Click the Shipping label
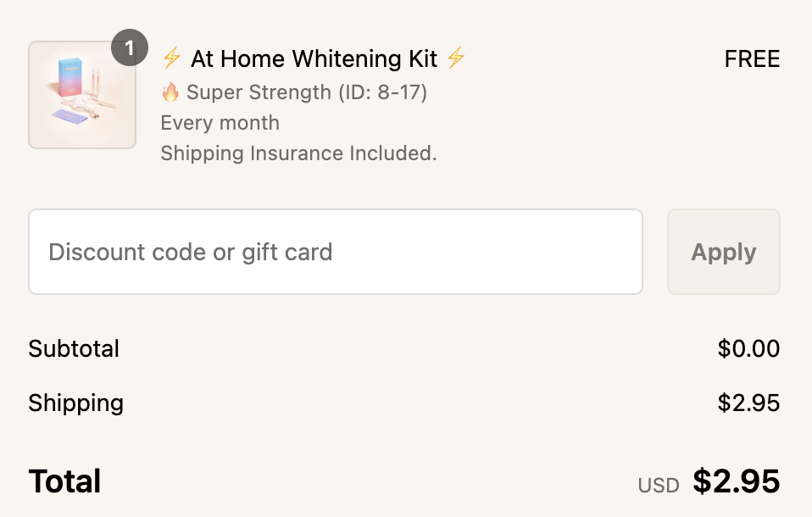 click(75, 403)
